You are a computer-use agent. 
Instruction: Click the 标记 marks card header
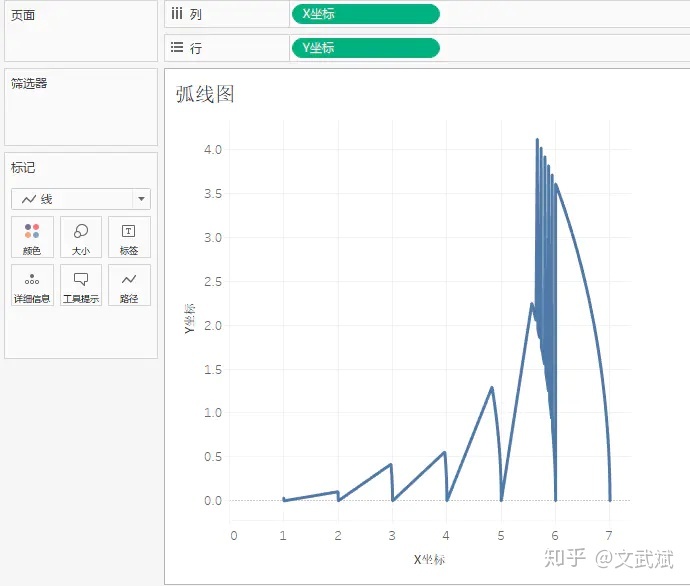pos(23,168)
